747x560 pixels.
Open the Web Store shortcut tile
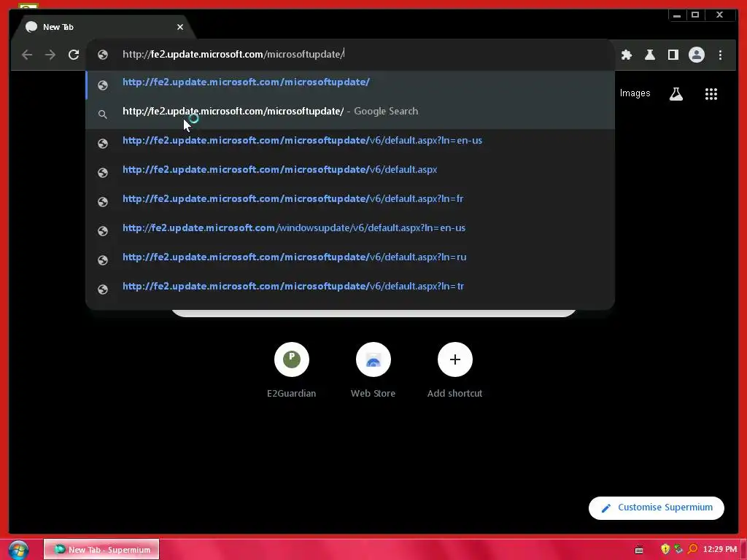click(x=373, y=370)
